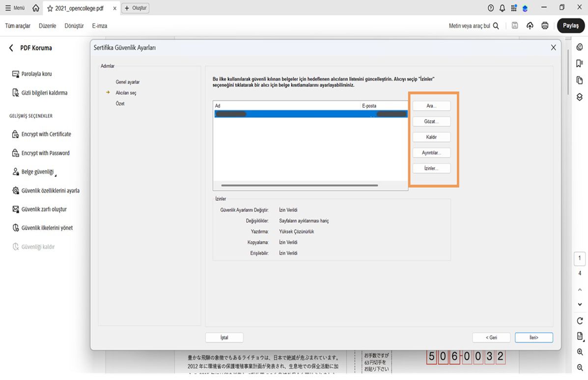Click the İleri> button
The image size is (588, 380).
coord(533,338)
